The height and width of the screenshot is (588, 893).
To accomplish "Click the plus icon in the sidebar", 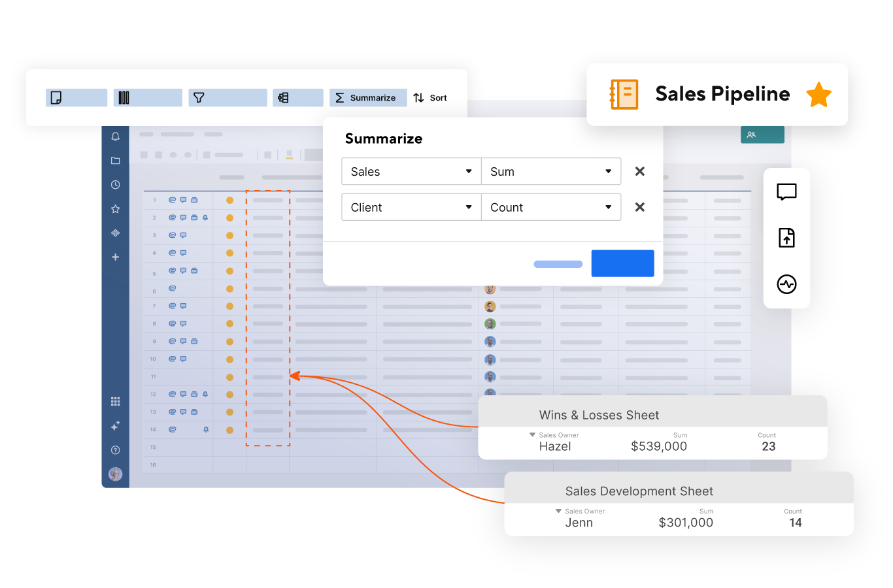I will tap(116, 257).
